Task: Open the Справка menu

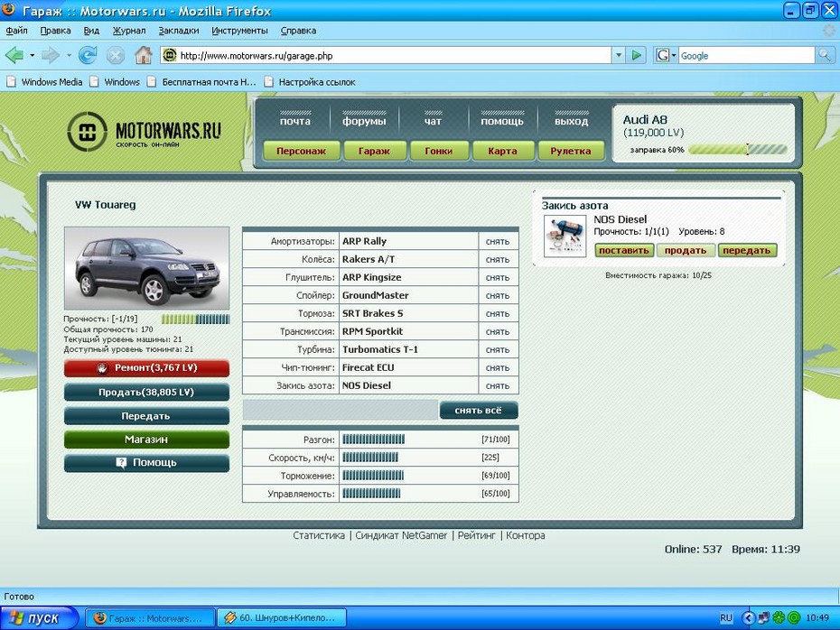Action: click(x=298, y=31)
